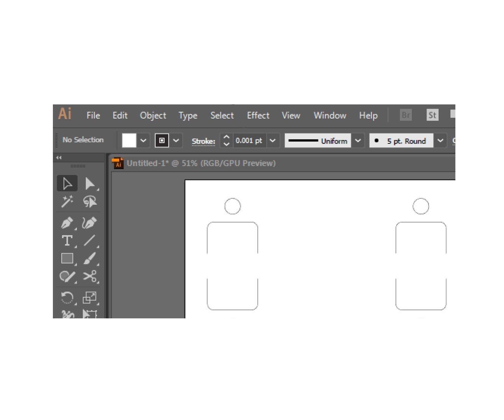Choose the Rectangle tool
This screenshot has height=420, width=504.
tap(67, 259)
